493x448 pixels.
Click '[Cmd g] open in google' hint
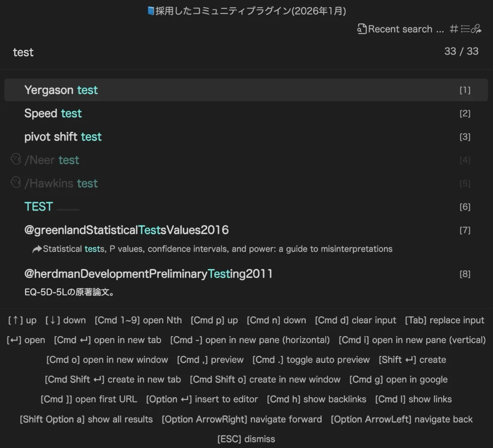point(398,380)
